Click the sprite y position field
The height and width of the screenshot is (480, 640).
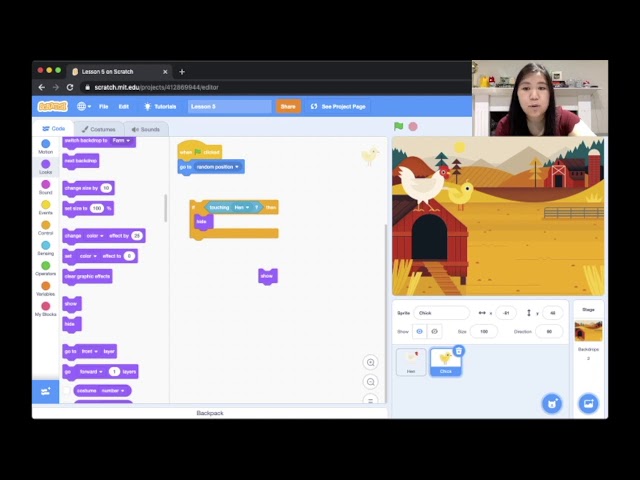tap(552, 313)
